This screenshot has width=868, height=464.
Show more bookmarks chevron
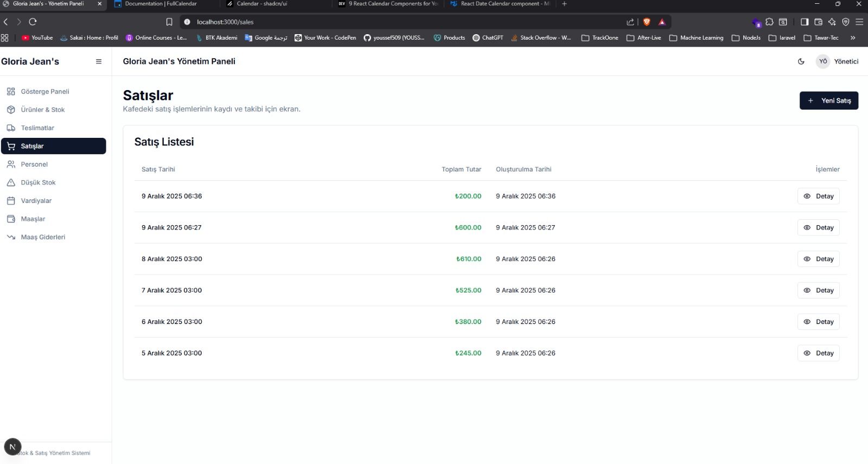coord(853,38)
